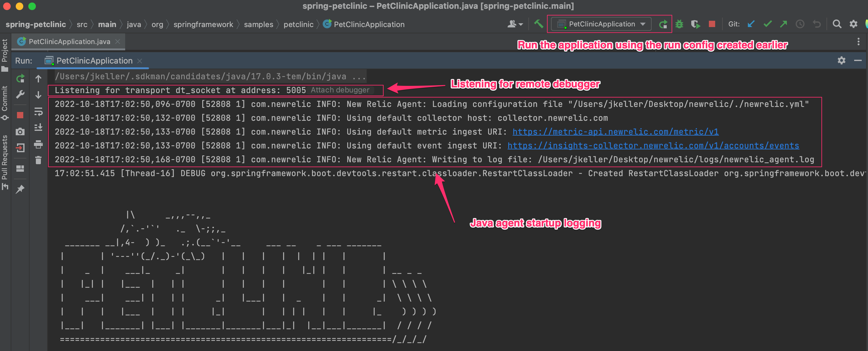Image resolution: width=868 pixels, height=351 pixels.
Task: Open Run panel options gear
Action: [841, 61]
